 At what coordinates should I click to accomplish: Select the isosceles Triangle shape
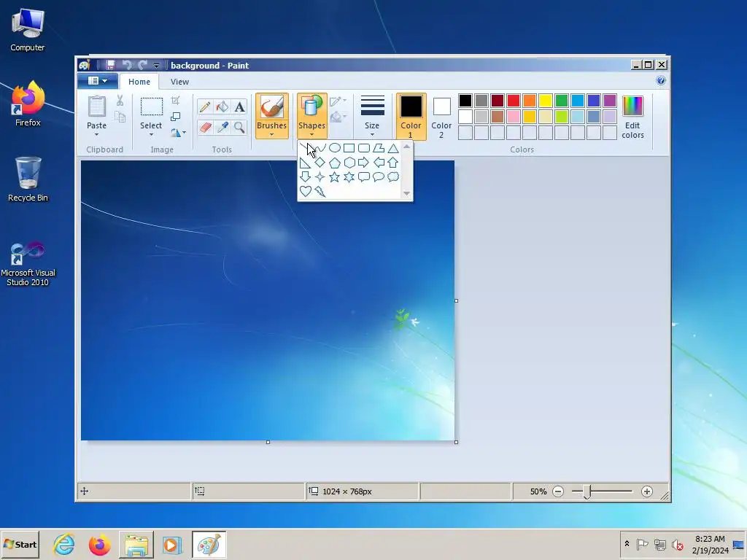[x=393, y=148]
